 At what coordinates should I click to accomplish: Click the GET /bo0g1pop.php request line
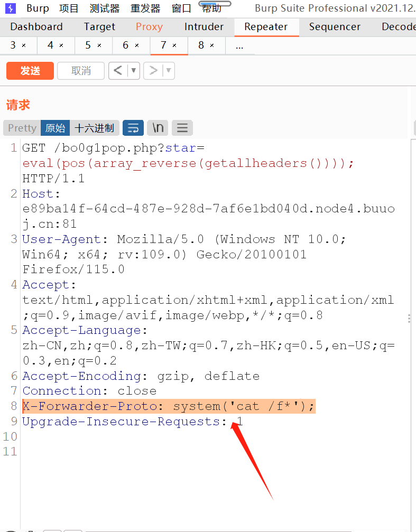[114, 148]
